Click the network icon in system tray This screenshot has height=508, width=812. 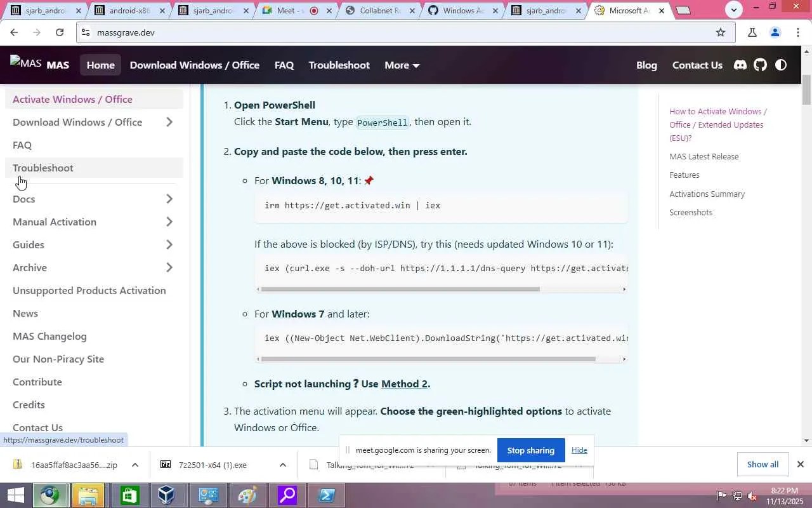pos(737,495)
